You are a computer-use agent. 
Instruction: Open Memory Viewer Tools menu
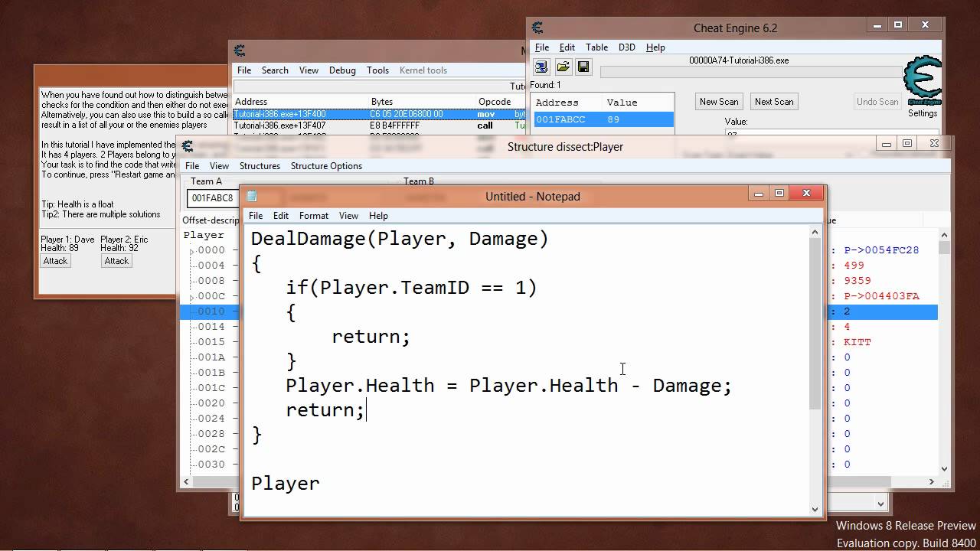[x=377, y=70]
